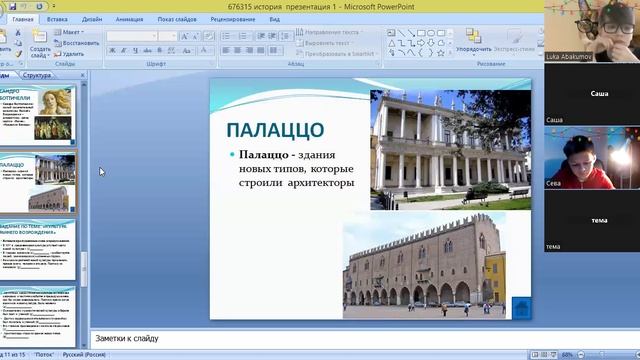
Task: Click the Cut scissors icon
Action: pyautogui.click(x=18, y=33)
